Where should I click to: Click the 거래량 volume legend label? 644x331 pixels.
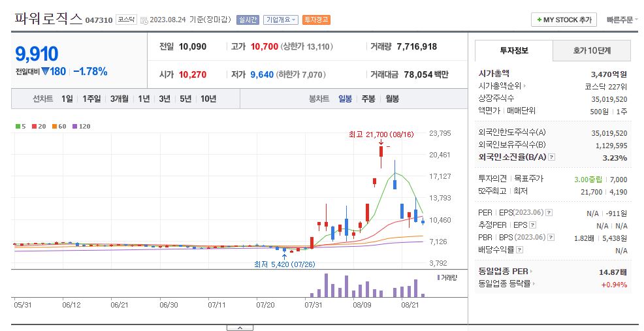click(x=449, y=278)
